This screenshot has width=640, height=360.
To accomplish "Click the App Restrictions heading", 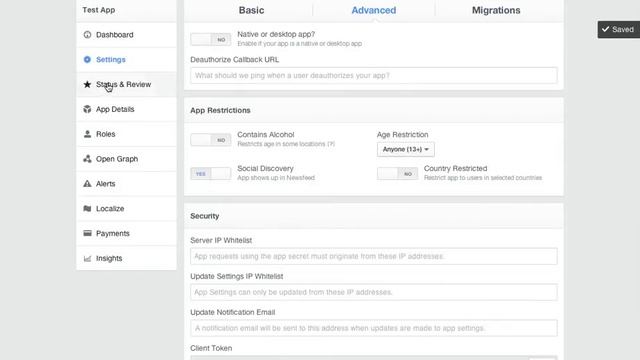I will [220, 110].
